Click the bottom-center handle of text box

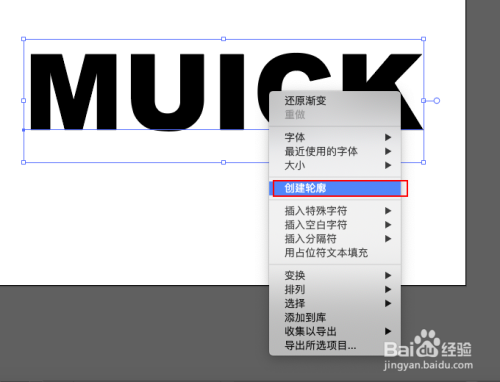pyautogui.click(x=223, y=162)
